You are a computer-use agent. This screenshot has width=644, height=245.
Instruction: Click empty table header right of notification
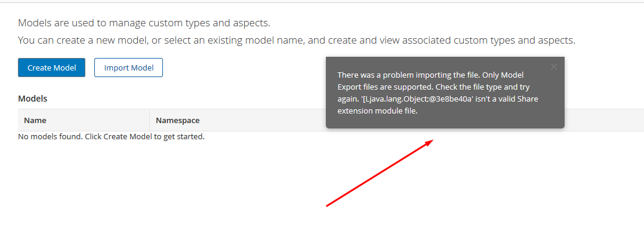pos(603,120)
